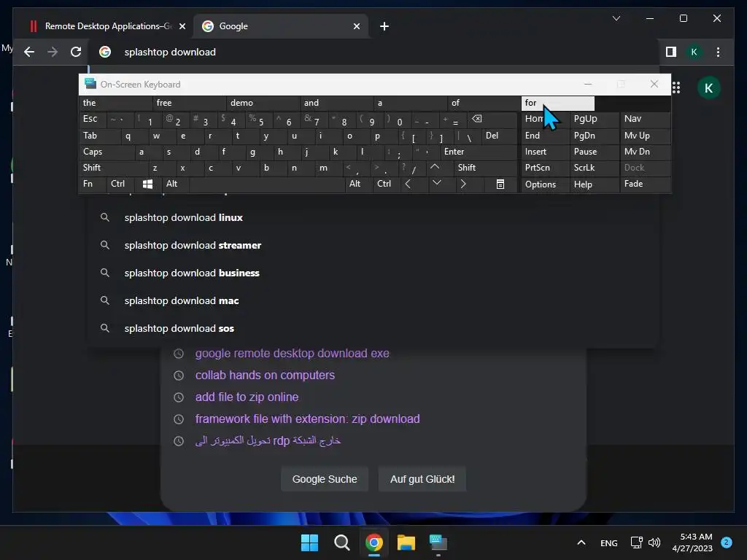Open history item google remote desktop download exe
Screen dimensions: 747x560
point(292,354)
